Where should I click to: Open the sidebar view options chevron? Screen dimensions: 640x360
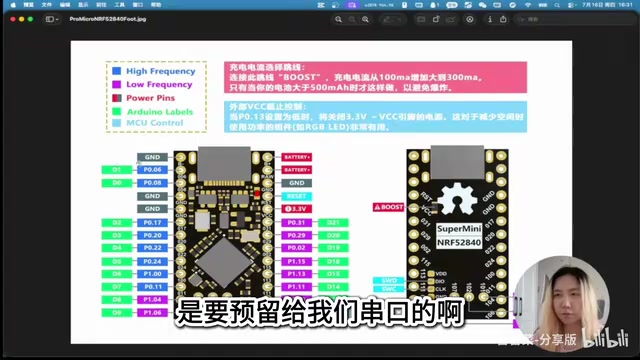click(x=57, y=19)
